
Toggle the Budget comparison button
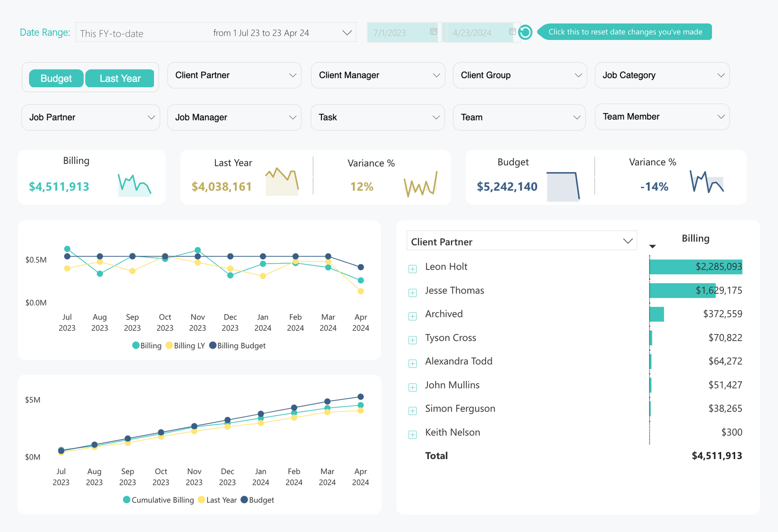(x=56, y=78)
